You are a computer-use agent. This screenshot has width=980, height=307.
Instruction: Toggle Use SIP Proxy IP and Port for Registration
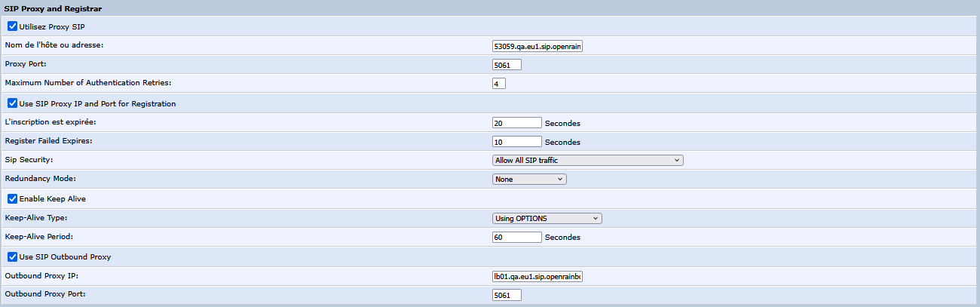pos(12,103)
